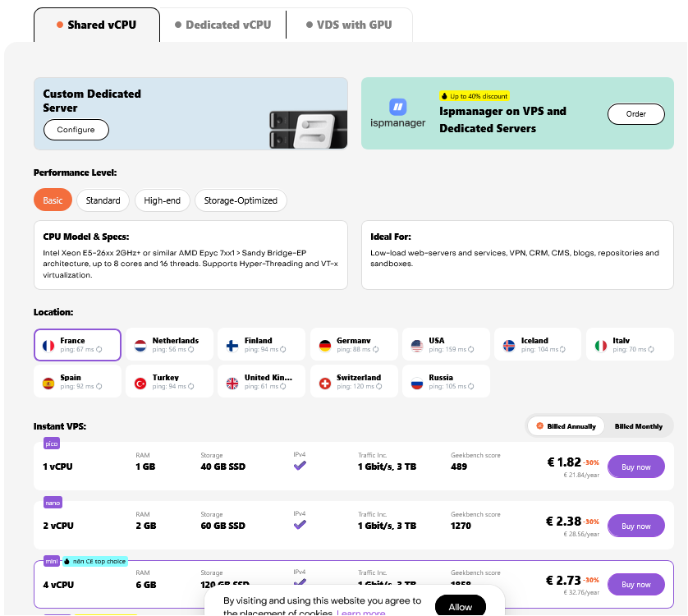688x616 pixels.
Task: Click the Spain flag icon
Action: (48, 383)
